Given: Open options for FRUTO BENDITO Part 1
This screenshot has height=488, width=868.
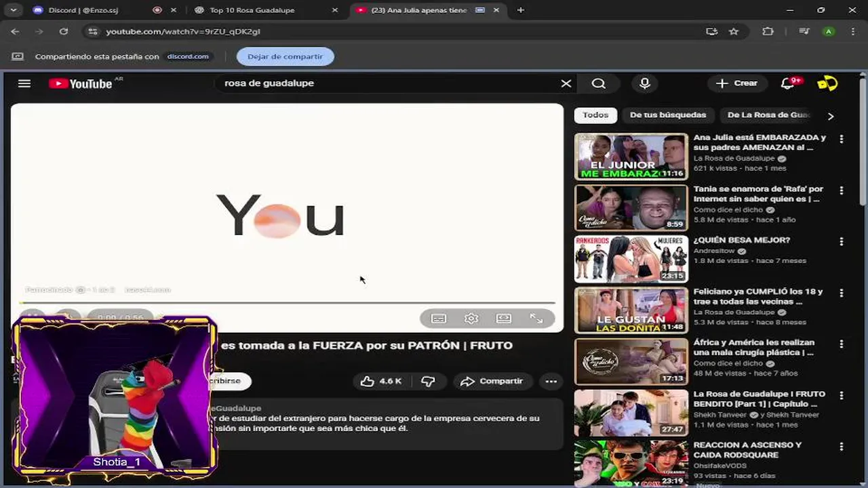Looking at the screenshot, I should tap(842, 395).
